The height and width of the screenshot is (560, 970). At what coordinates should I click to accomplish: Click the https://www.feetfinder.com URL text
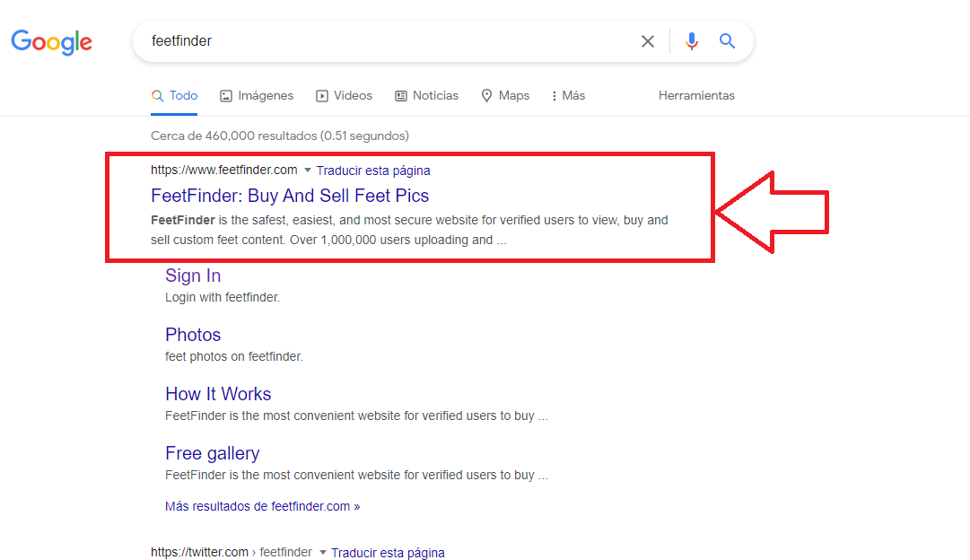224,171
